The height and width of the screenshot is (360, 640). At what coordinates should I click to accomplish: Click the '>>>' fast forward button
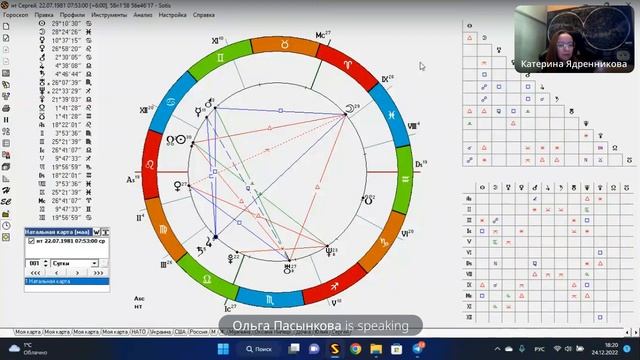tap(98, 273)
